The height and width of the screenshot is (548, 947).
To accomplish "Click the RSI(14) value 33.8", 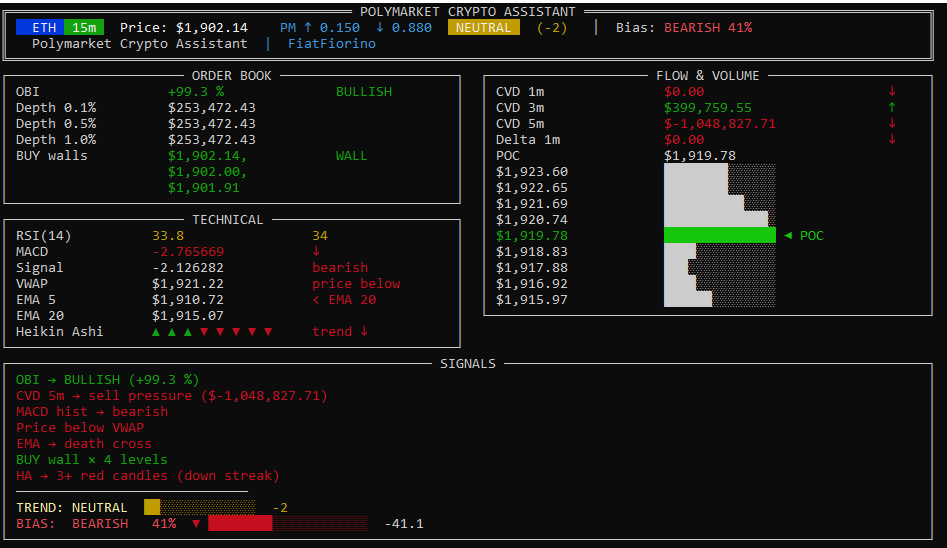I will tap(168, 236).
